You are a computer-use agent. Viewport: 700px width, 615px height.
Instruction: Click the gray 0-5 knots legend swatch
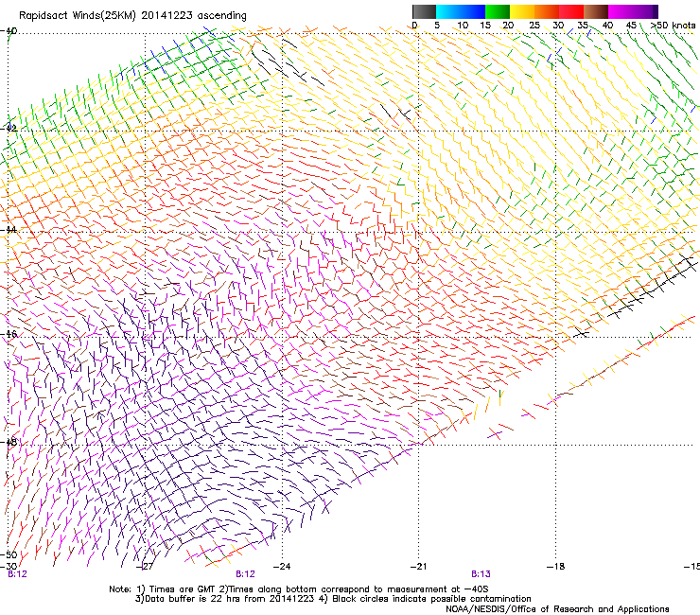tap(424, 11)
